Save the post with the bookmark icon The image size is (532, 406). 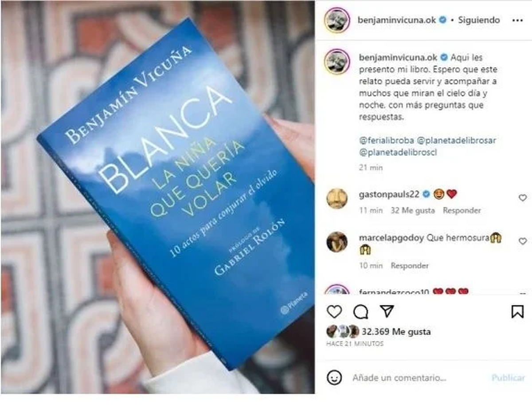[517, 312]
